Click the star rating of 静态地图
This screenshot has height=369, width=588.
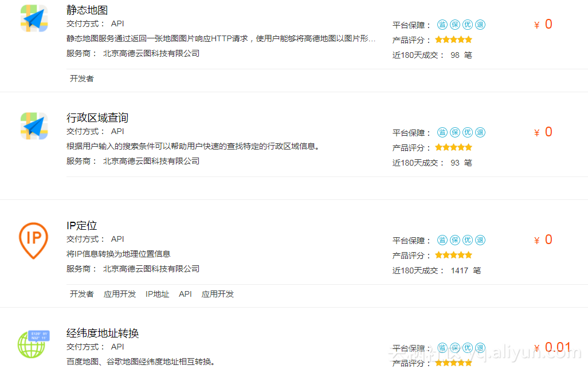[453, 40]
